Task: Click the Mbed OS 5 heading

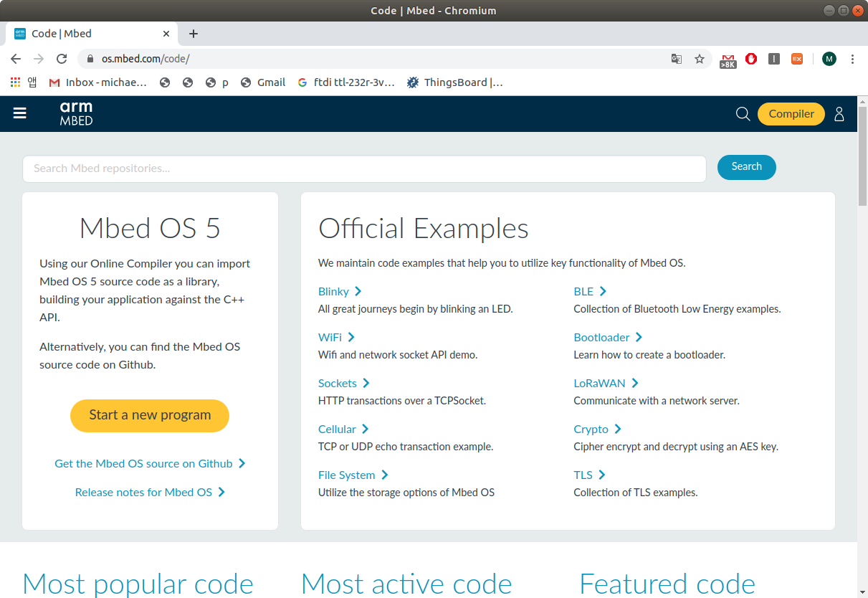Action: pos(150,228)
